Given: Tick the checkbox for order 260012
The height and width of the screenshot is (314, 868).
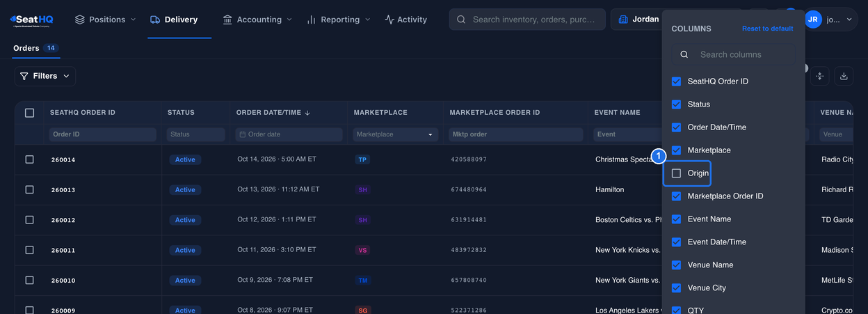Looking at the screenshot, I should (x=29, y=219).
